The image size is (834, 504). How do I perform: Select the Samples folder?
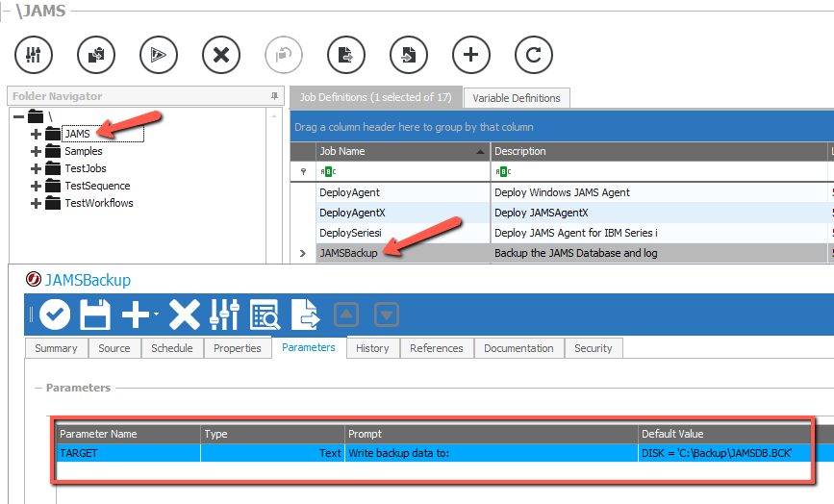pos(84,152)
